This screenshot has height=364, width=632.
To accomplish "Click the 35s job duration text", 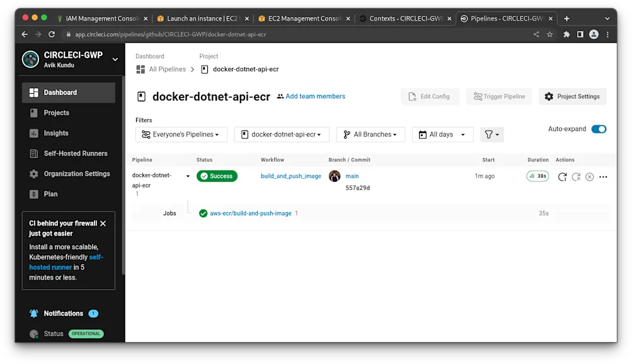I will (x=544, y=213).
